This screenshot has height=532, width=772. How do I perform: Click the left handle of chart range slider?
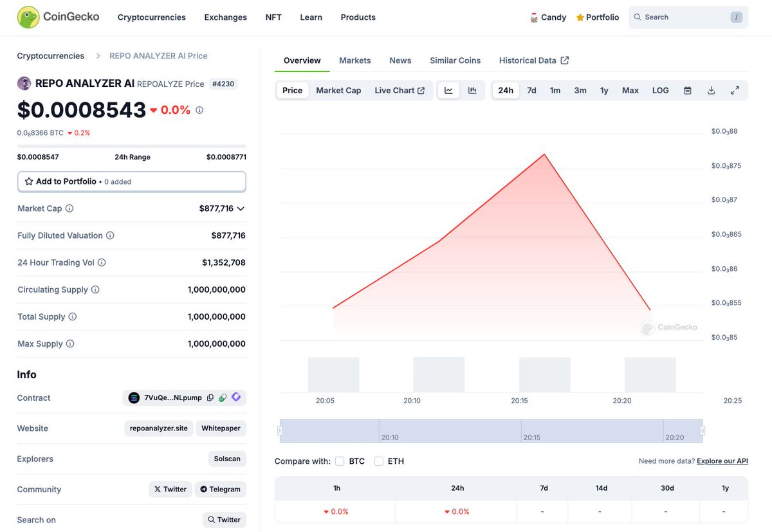click(x=280, y=430)
